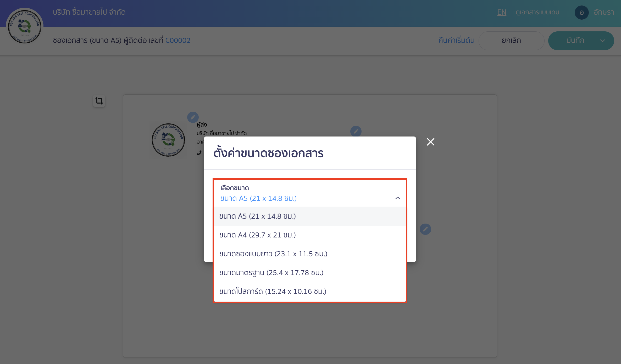Click the ยกเลิก cancel button

pos(511,41)
